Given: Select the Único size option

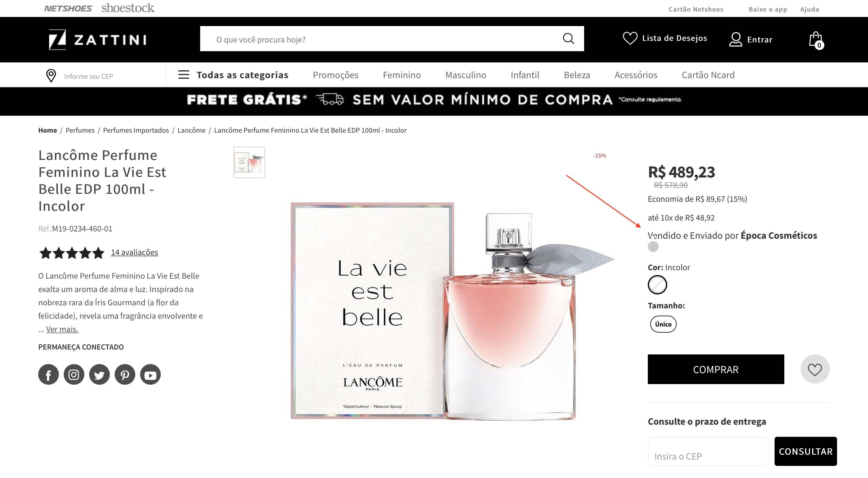Looking at the screenshot, I should click(x=663, y=324).
